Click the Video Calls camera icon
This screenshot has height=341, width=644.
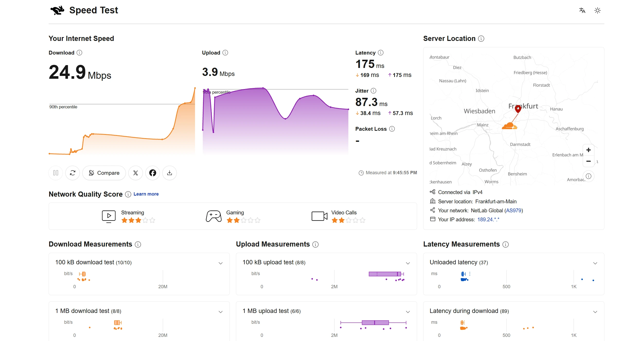(x=319, y=216)
